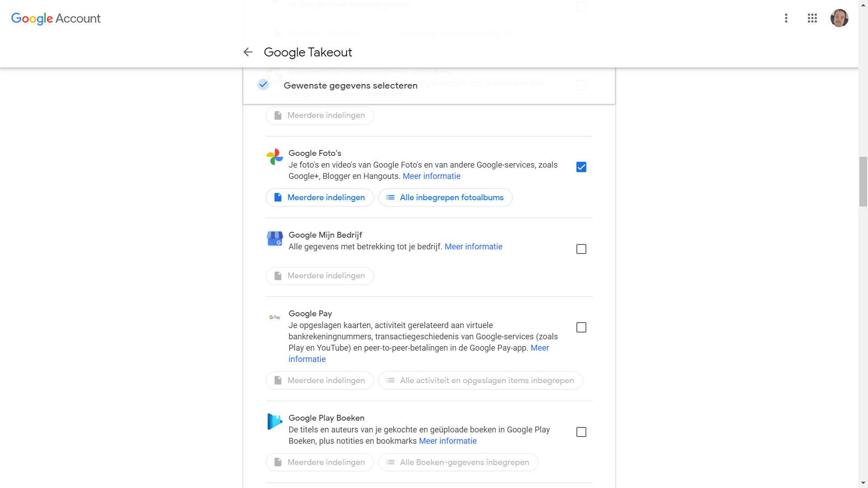This screenshot has height=488, width=868.
Task: Select the Google Play Boeken checkbox
Action: pos(581,432)
